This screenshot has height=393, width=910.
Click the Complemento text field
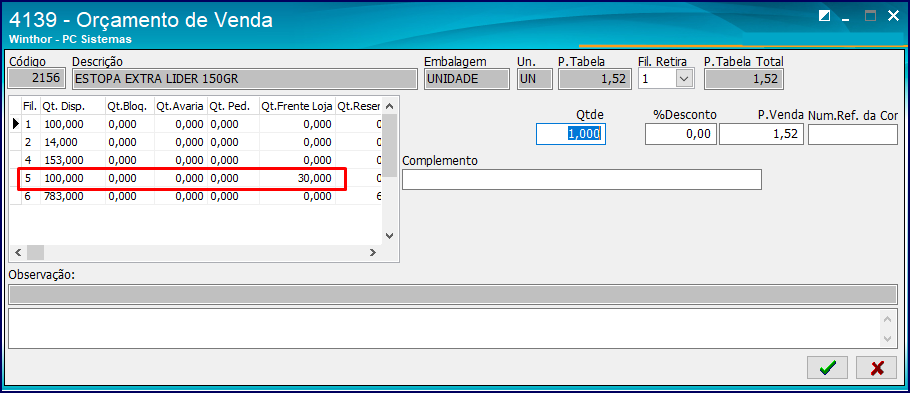click(582, 179)
